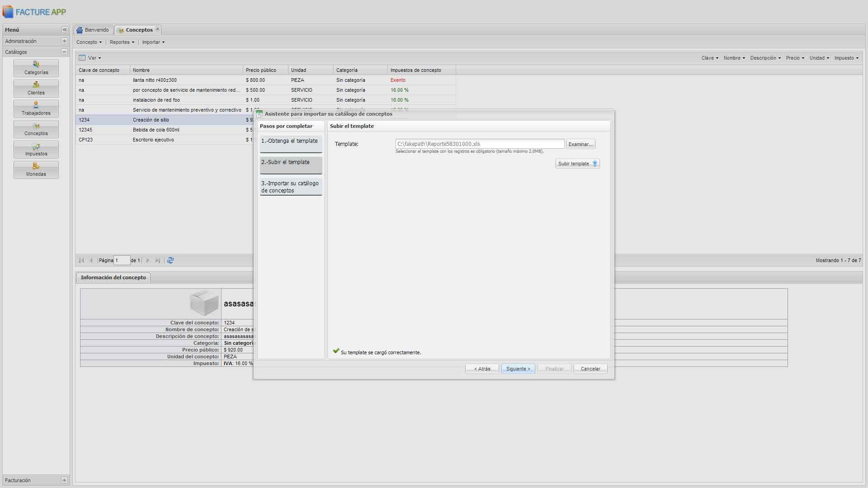Screen dimensions: 868x488
Task: Open the Categorías catalog icon
Action: click(x=36, y=68)
